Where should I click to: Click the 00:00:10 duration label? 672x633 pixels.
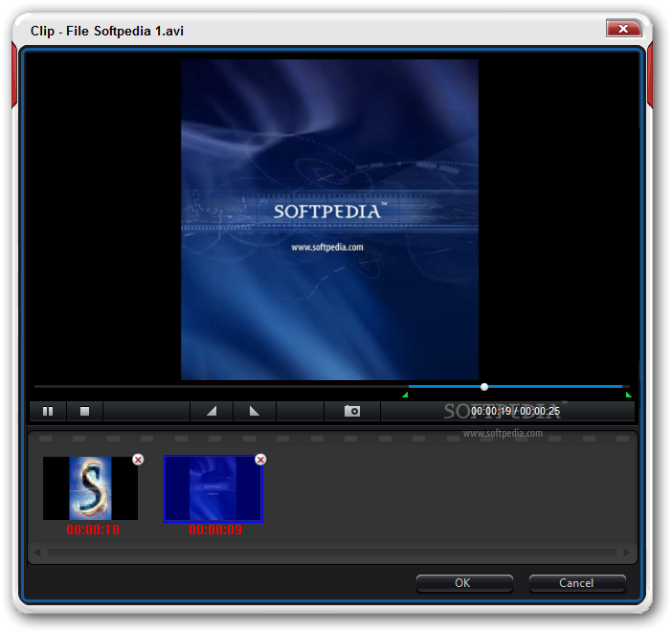pos(93,530)
